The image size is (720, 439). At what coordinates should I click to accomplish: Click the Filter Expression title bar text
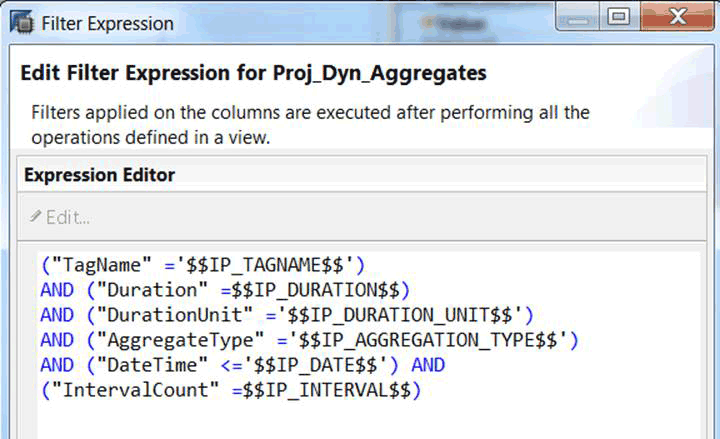[106, 23]
